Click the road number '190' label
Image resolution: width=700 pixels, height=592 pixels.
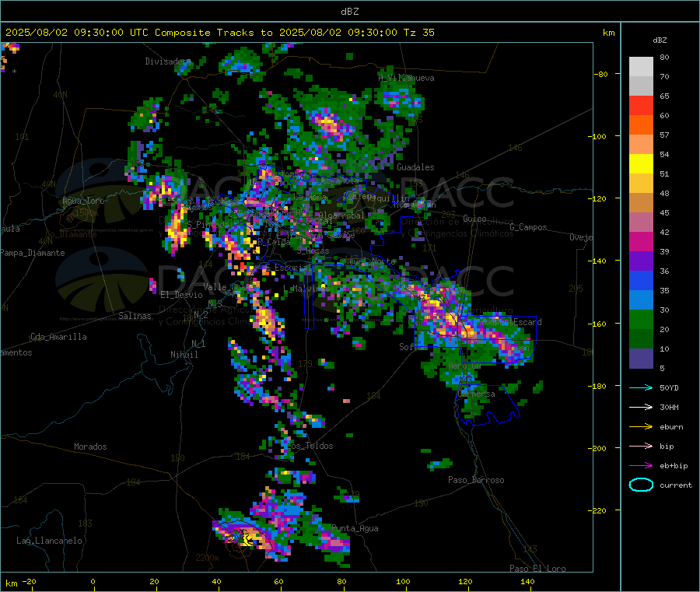421,503
